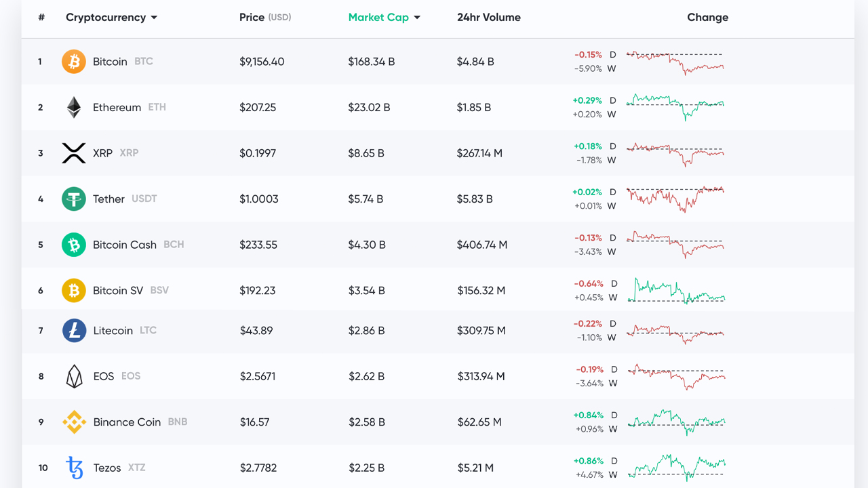
Task: Sort by the 24hr Volume column header
Action: pos(489,17)
